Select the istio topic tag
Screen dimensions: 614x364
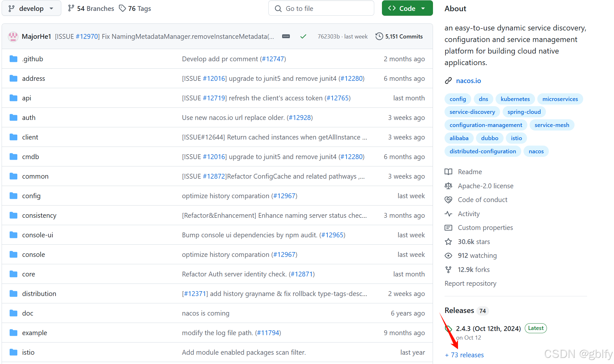[516, 138]
